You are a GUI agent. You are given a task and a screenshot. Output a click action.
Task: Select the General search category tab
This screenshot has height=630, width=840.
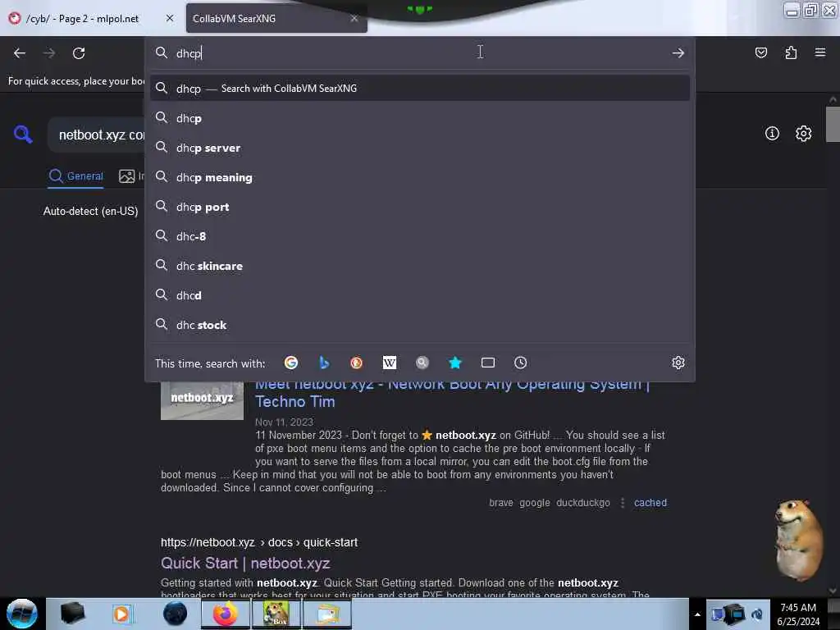(75, 176)
